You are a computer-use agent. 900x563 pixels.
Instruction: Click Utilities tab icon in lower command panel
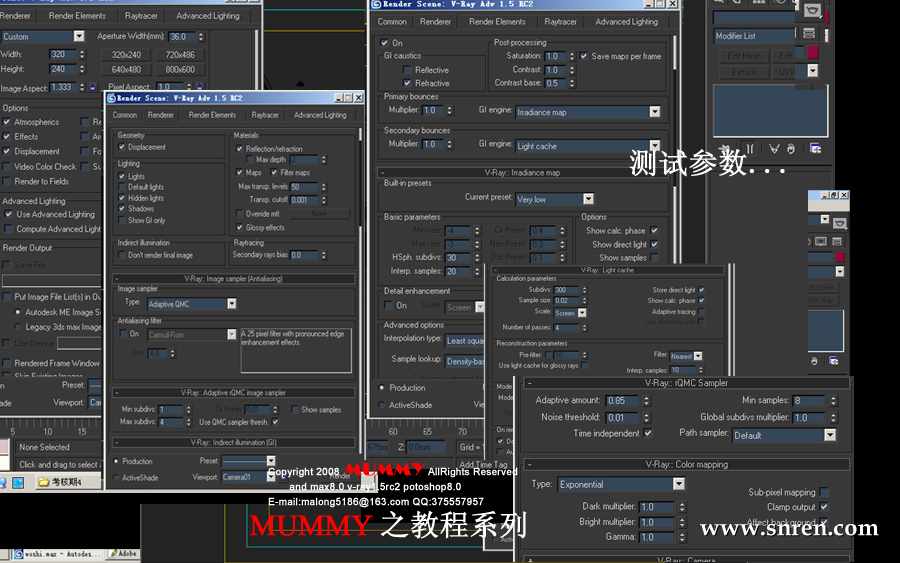837,242
